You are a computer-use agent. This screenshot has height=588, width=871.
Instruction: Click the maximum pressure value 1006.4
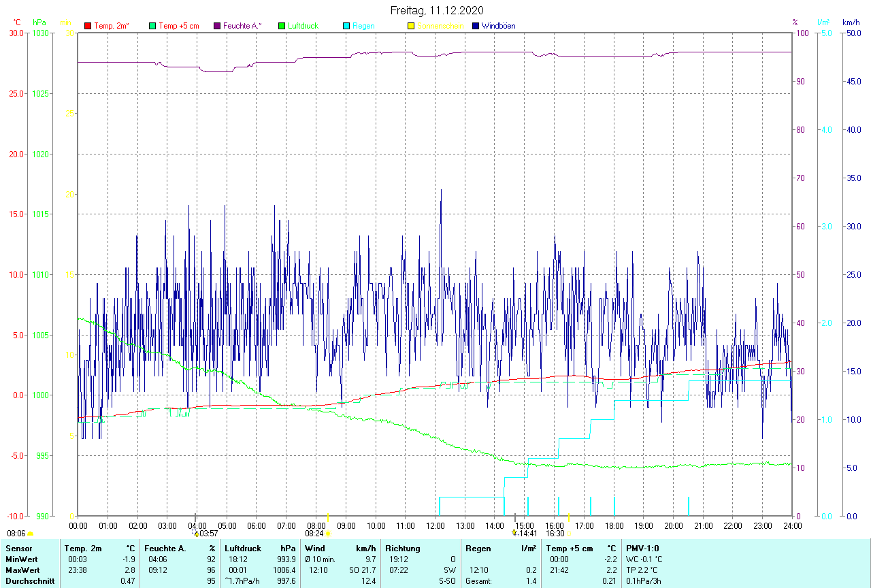pyautogui.click(x=284, y=570)
